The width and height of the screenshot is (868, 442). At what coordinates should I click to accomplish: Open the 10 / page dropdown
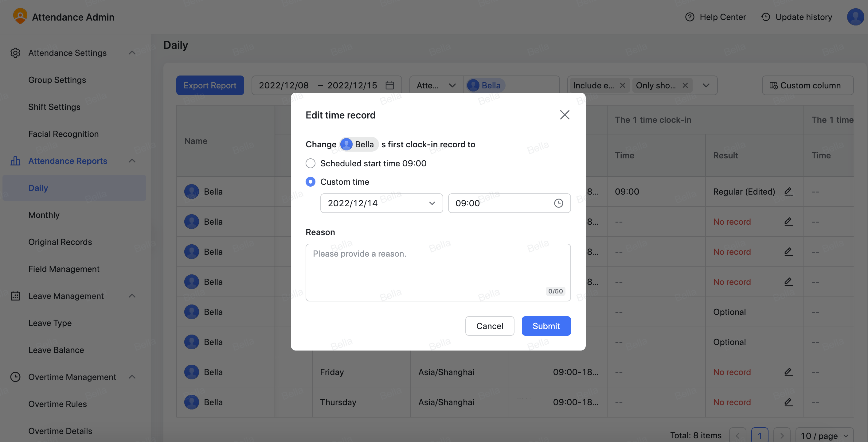coord(824,436)
